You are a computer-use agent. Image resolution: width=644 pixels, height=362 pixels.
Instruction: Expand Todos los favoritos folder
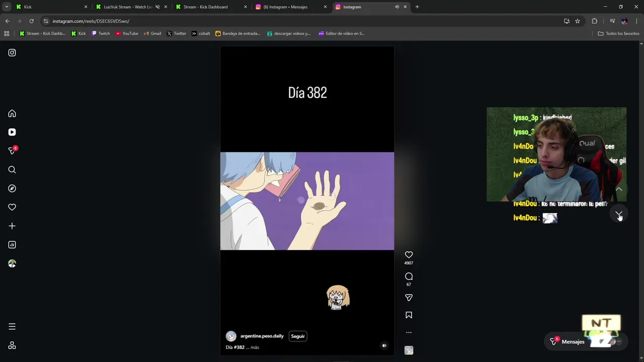618,34
